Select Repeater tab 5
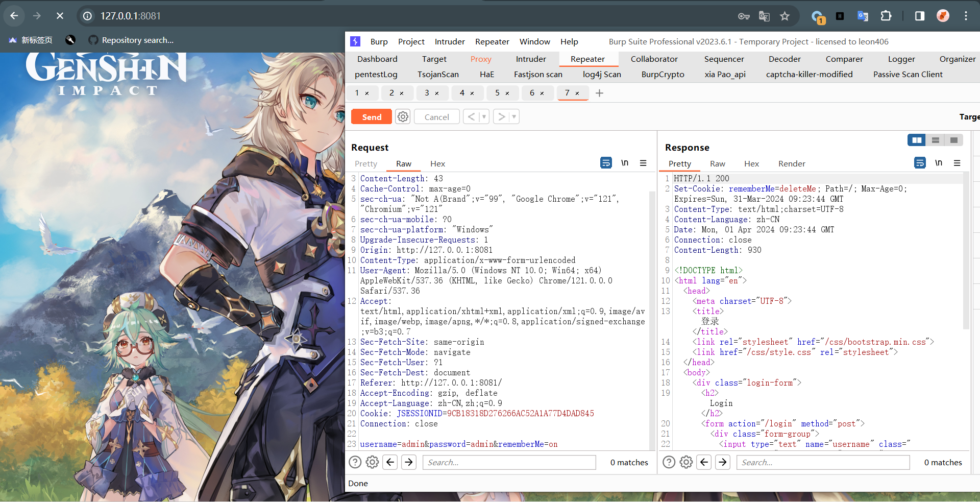This screenshot has width=980, height=502. (497, 93)
